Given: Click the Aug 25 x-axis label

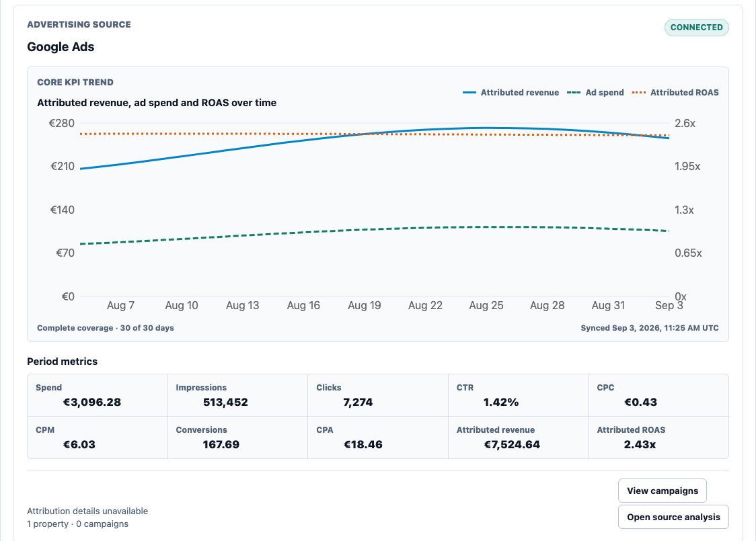Looking at the screenshot, I should pos(486,305).
